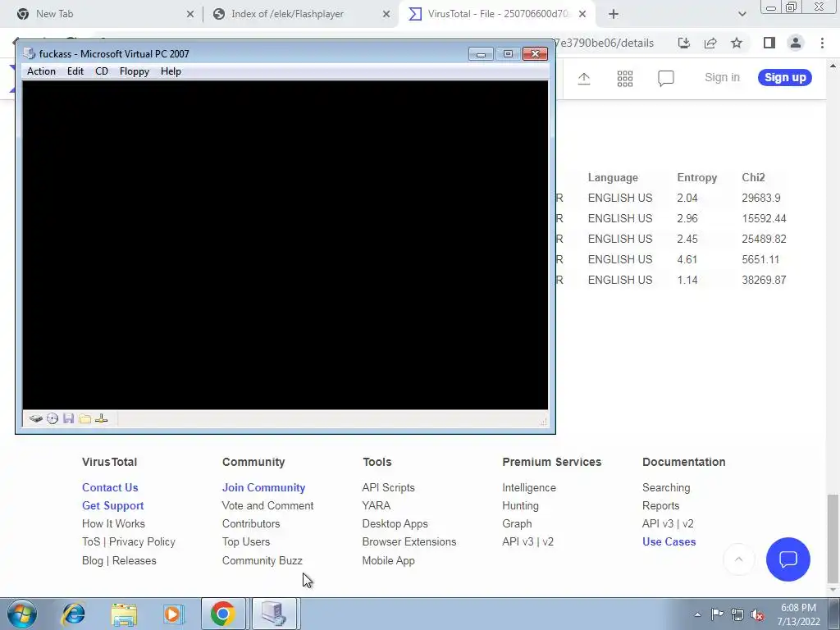Click the YARA link
Image resolution: width=840 pixels, height=630 pixels.
376,505
